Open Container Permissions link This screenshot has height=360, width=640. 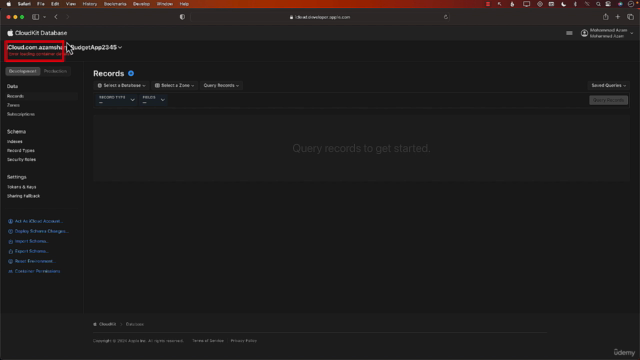click(34, 271)
